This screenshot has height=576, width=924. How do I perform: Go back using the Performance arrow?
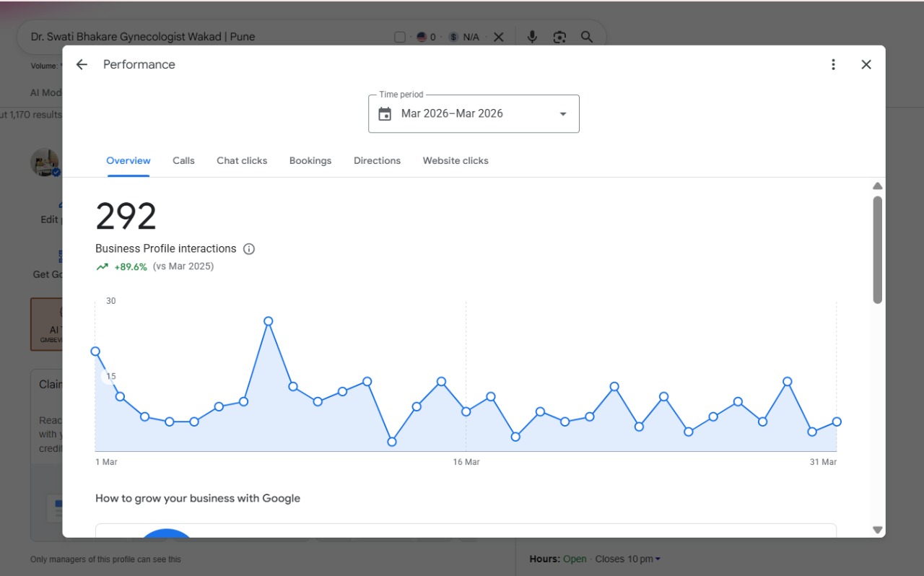(82, 64)
